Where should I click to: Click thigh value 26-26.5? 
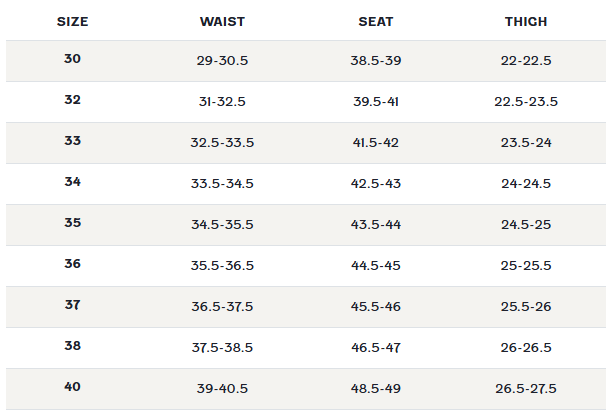[x=526, y=347]
